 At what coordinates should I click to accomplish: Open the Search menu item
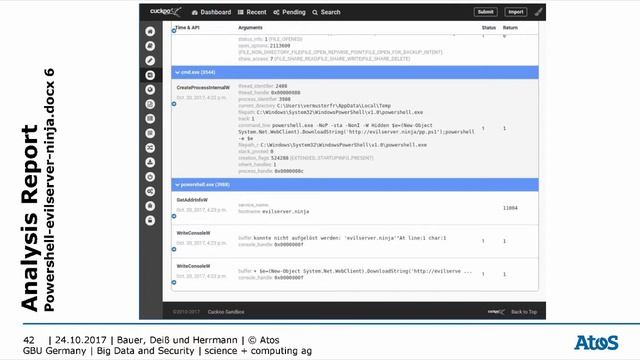click(x=327, y=12)
